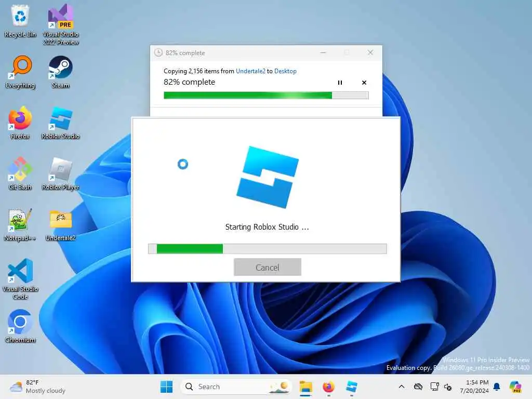Click the Roblox Studio logo in launcher
Image resolution: width=532 pixels, height=399 pixels.
[x=268, y=177]
